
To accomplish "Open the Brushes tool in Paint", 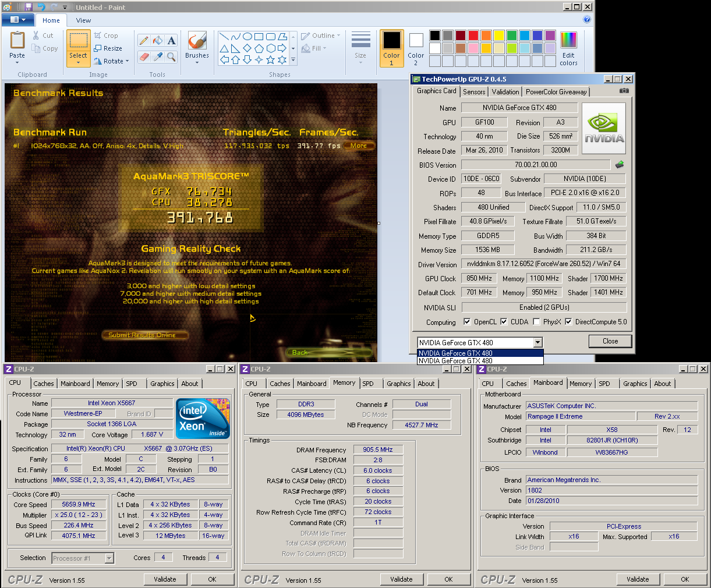I will [x=197, y=47].
